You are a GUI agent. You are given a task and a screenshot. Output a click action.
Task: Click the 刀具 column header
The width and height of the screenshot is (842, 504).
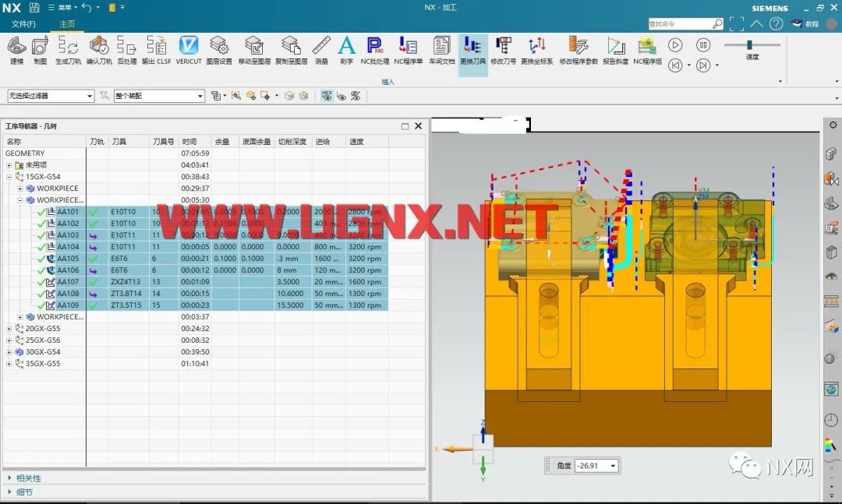pyautogui.click(x=129, y=142)
